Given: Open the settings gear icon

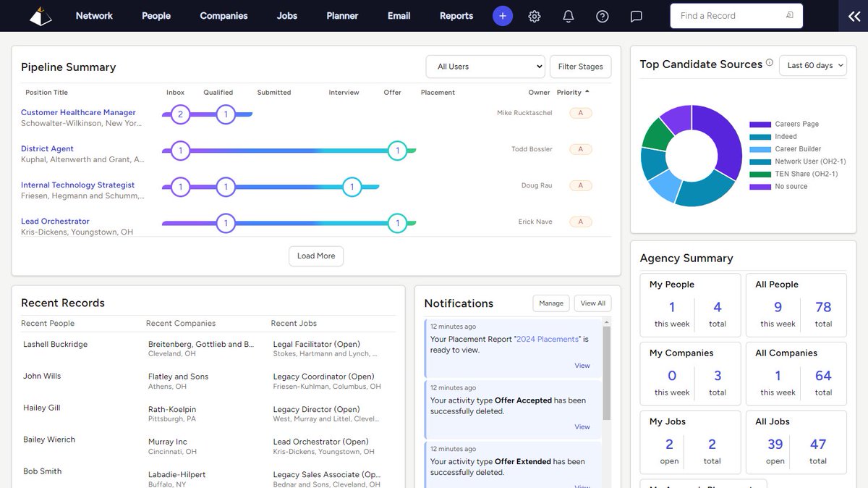Looking at the screenshot, I should click(x=534, y=15).
